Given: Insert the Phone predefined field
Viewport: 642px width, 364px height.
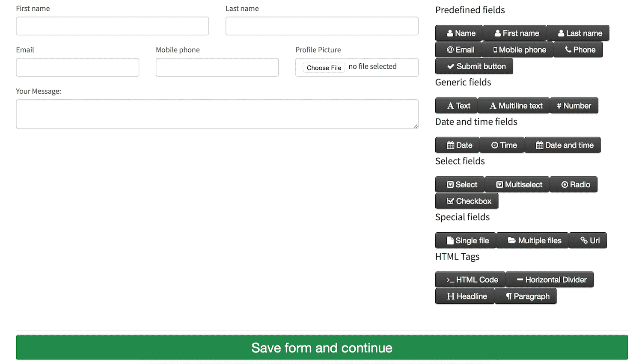Looking at the screenshot, I should pyautogui.click(x=578, y=50).
